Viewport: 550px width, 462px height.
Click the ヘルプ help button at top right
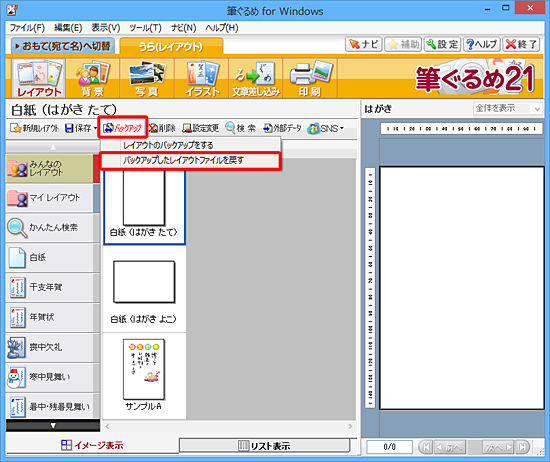pyautogui.click(x=481, y=45)
